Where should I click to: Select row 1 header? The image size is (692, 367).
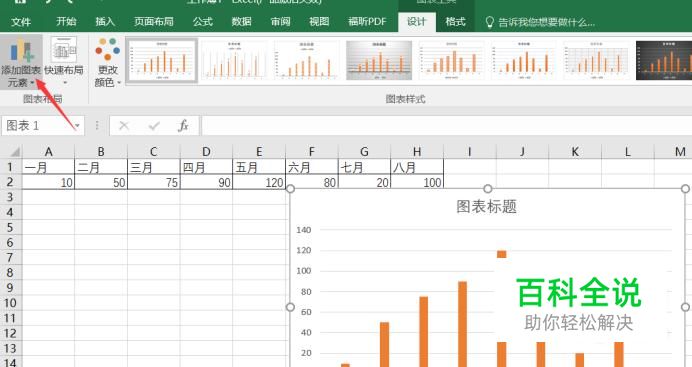tap(11, 167)
